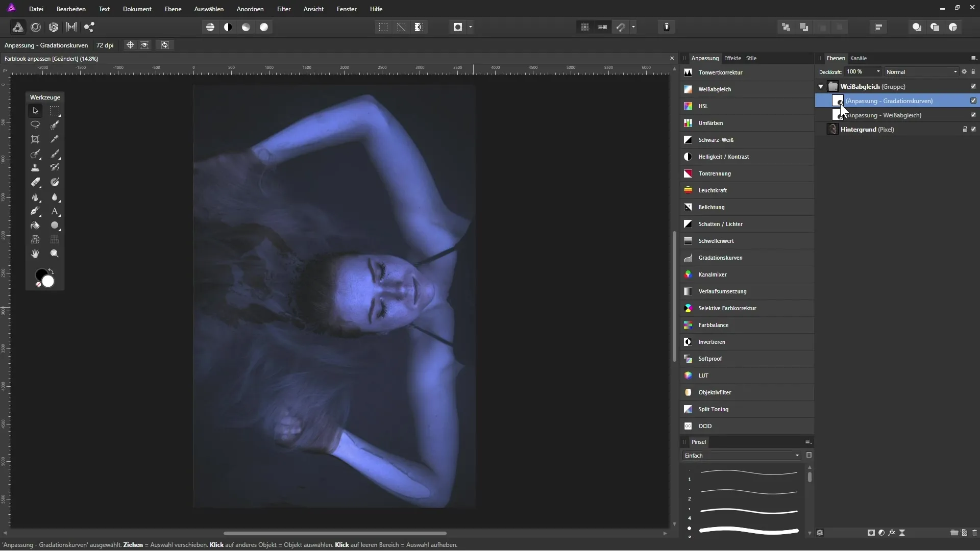Click the HSL adjustment icon
This screenshot has width=980, height=551.
[688, 106]
